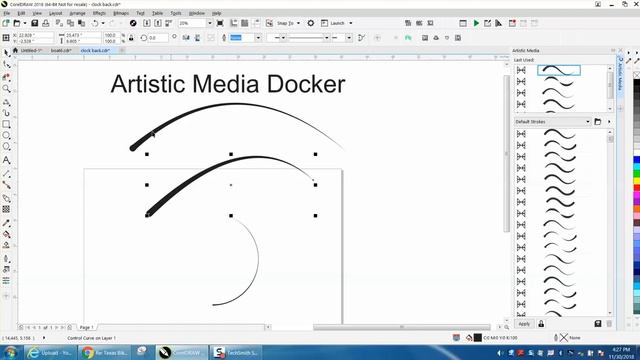The height and width of the screenshot is (360, 640).
Task: Open the zoom level dropdown
Action: pyautogui.click(x=210, y=23)
